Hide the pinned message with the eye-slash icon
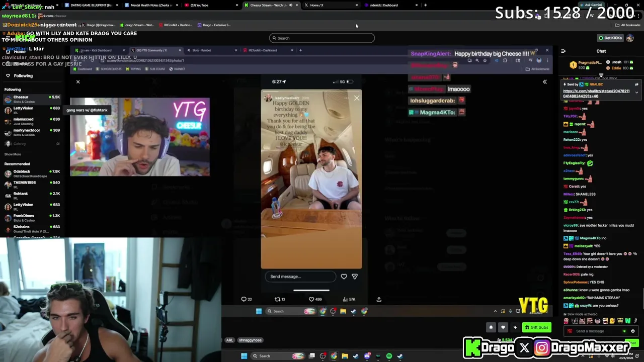Screen dimensions: 644x362 636,84
